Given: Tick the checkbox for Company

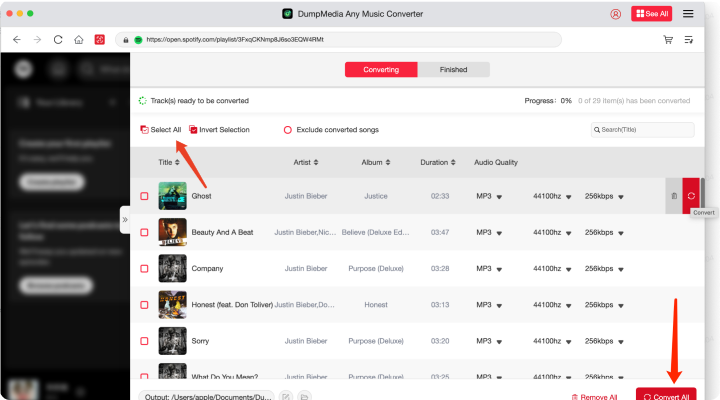Looking at the screenshot, I should [144, 268].
